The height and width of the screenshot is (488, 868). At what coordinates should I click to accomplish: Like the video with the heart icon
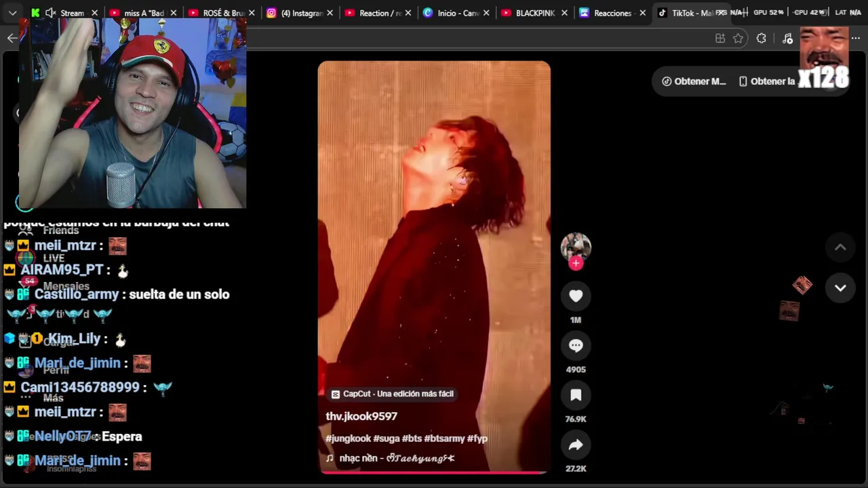tap(576, 296)
